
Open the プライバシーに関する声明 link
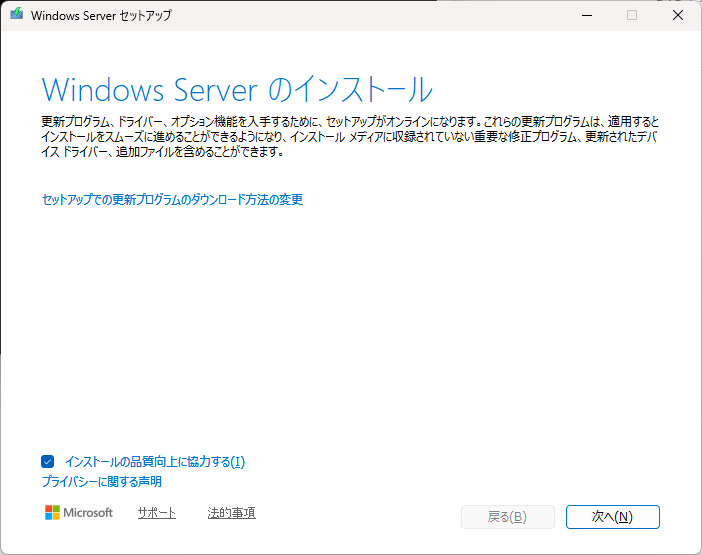click(101, 482)
